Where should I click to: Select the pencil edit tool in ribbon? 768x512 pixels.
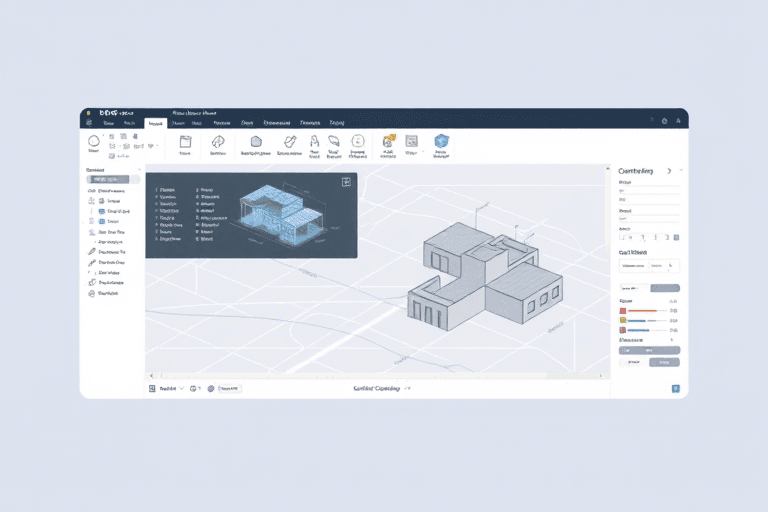click(289, 142)
